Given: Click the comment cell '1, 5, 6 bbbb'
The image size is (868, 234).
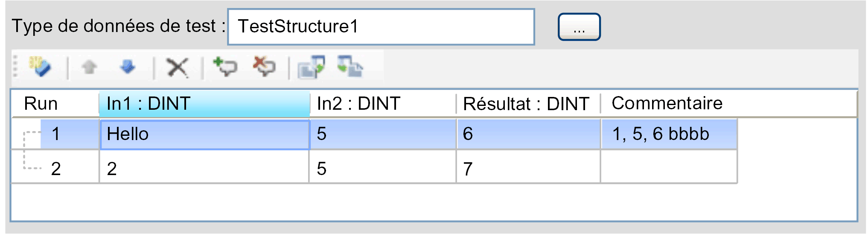Looking at the screenshot, I should [x=669, y=134].
